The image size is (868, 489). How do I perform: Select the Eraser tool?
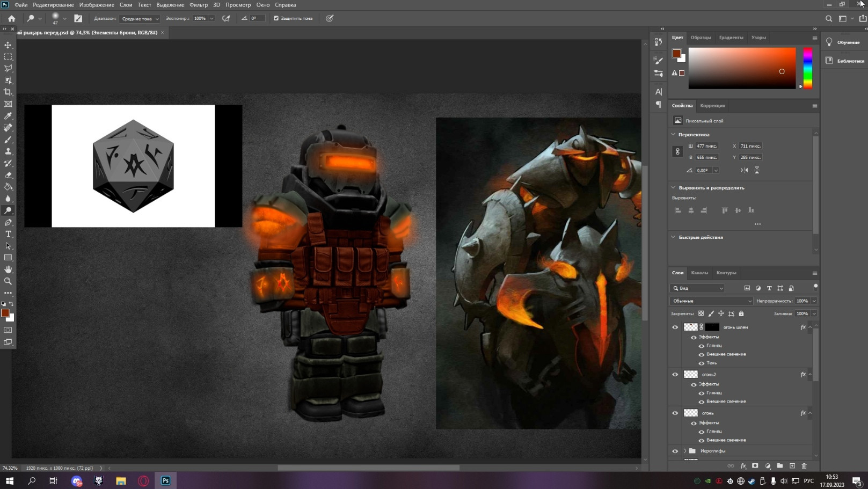coord(8,175)
